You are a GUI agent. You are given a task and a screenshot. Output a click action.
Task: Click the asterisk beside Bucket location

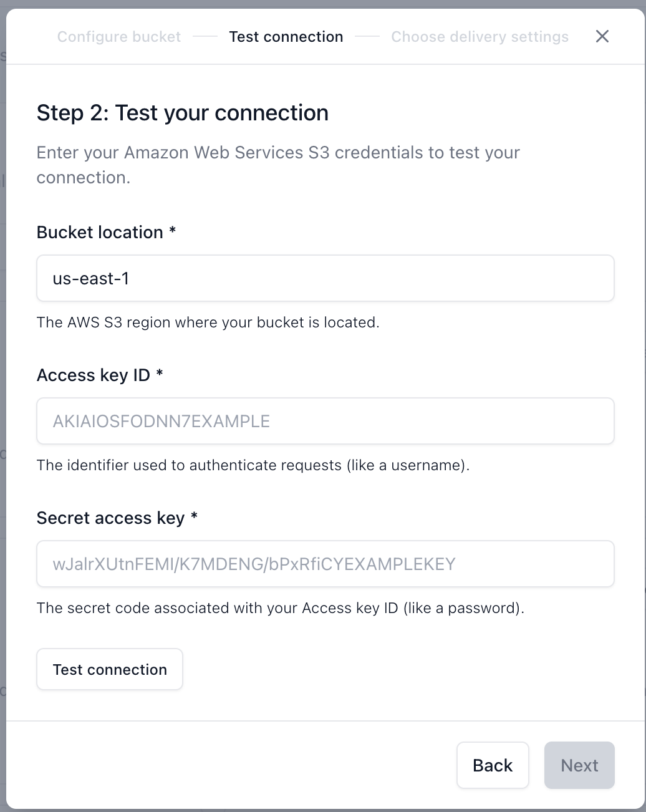tap(173, 231)
